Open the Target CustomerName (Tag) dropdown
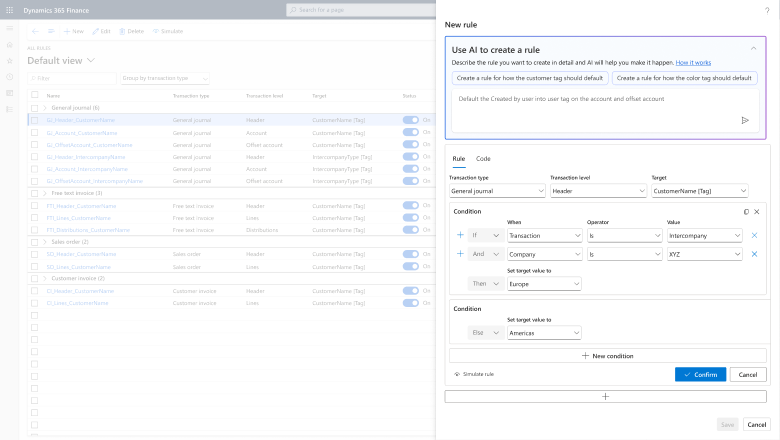This screenshot has height=440, width=780. click(699, 191)
